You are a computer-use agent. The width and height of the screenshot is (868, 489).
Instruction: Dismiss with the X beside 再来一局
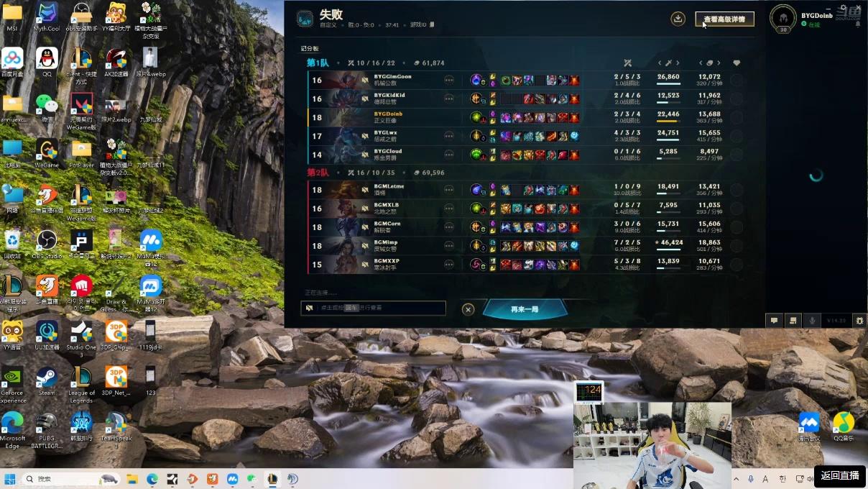(468, 309)
